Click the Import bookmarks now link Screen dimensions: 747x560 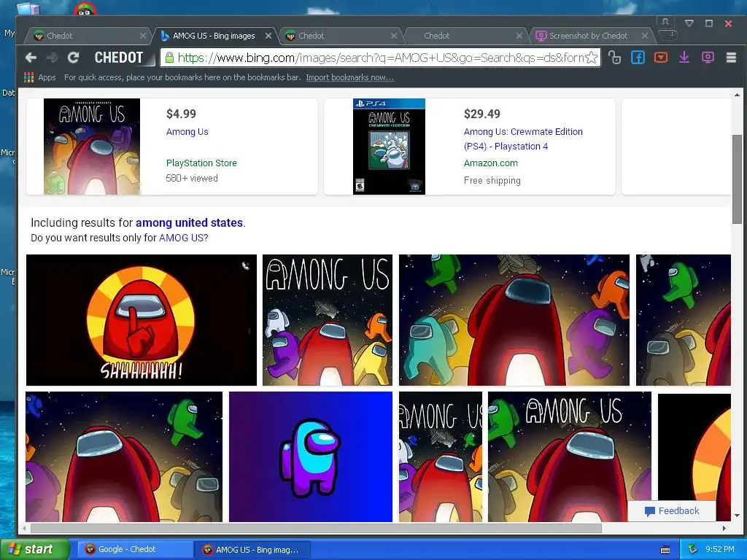(349, 77)
